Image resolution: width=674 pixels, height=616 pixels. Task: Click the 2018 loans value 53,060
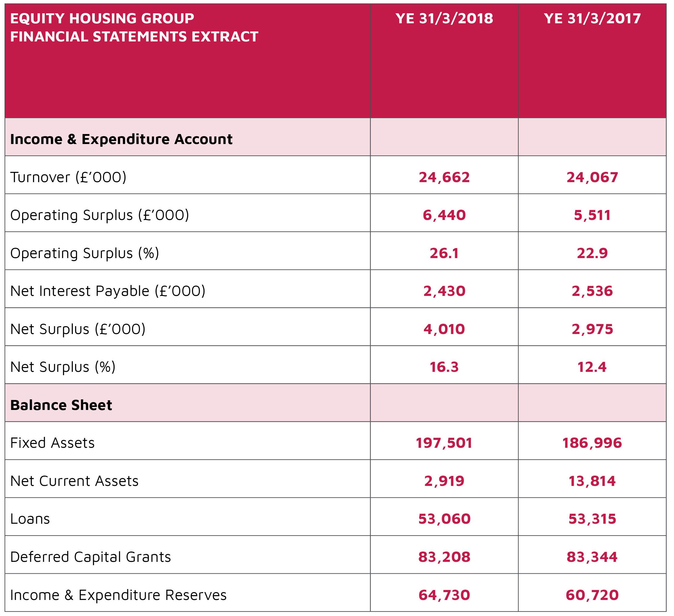tap(444, 519)
